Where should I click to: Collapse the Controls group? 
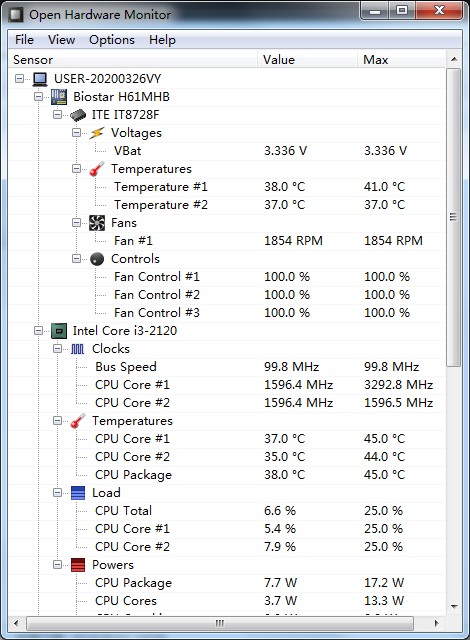(76, 259)
